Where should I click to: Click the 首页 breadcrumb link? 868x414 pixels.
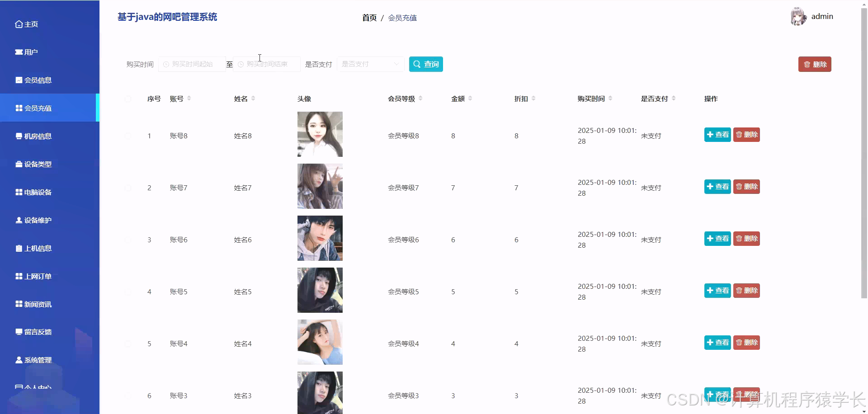click(369, 18)
